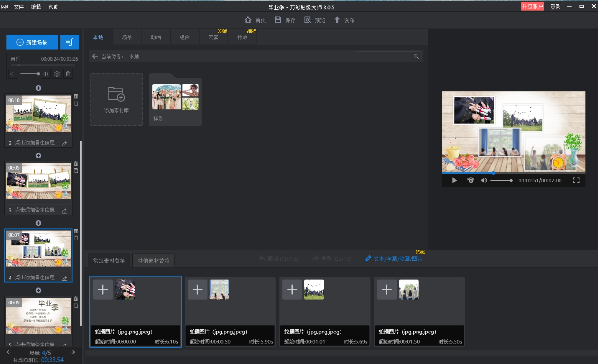This screenshot has width=598, height=364.
Task: Click the search magnifier icon
Action: [x=416, y=56]
